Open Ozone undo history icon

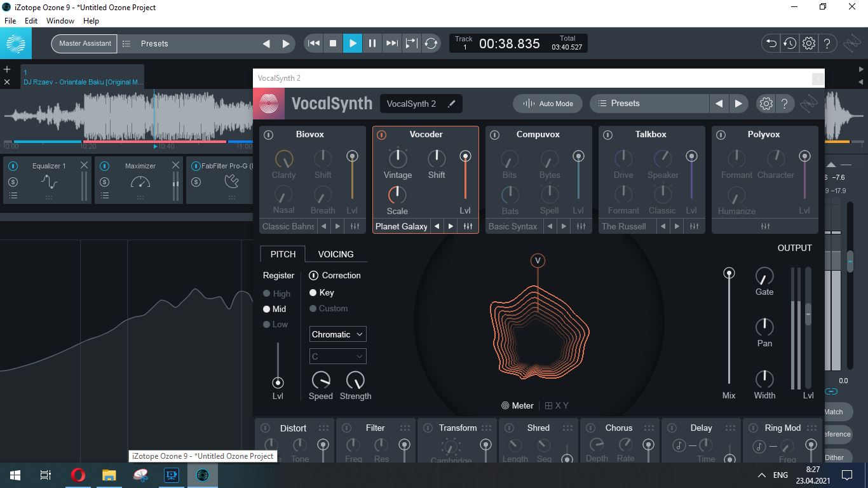789,43
